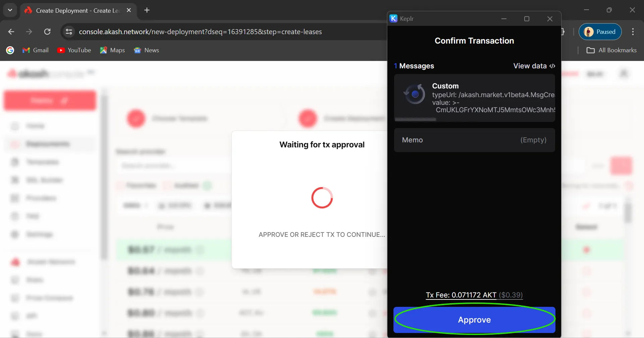
Task: Reload the current page
Action: [47, 32]
